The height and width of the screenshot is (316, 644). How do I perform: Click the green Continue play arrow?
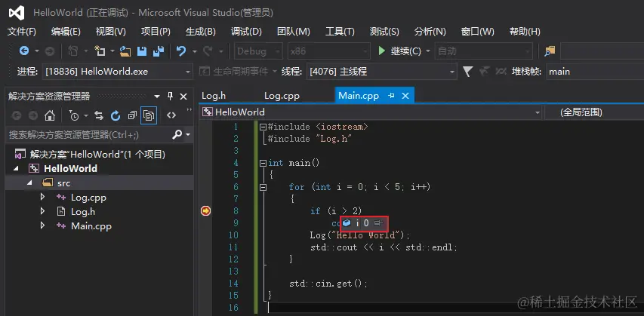pyautogui.click(x=381, y=51)
